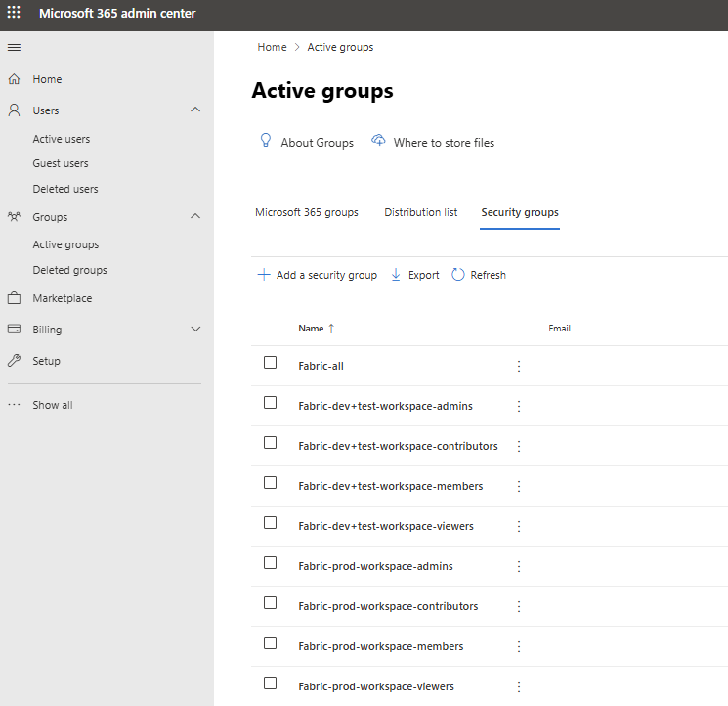Viewport: 728px width, 706px height.
Task: Open Fabric-dev+test-workspace-viewers group name
Action: (386, 526)
